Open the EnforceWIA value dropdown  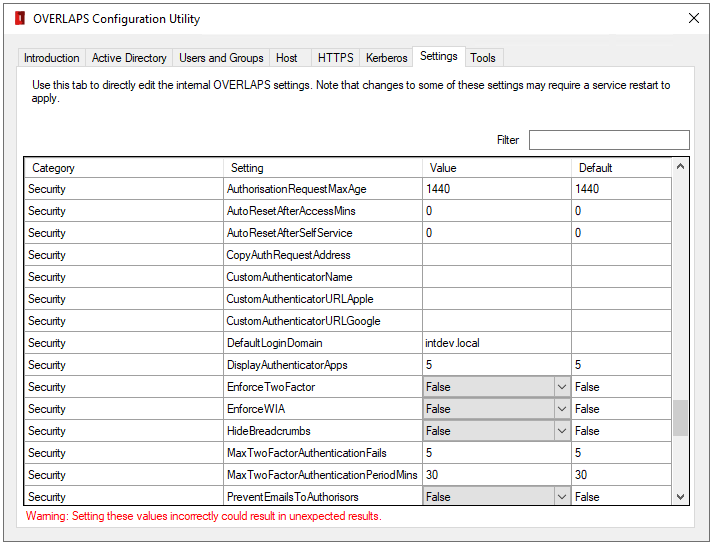click(x=562, y=409)
